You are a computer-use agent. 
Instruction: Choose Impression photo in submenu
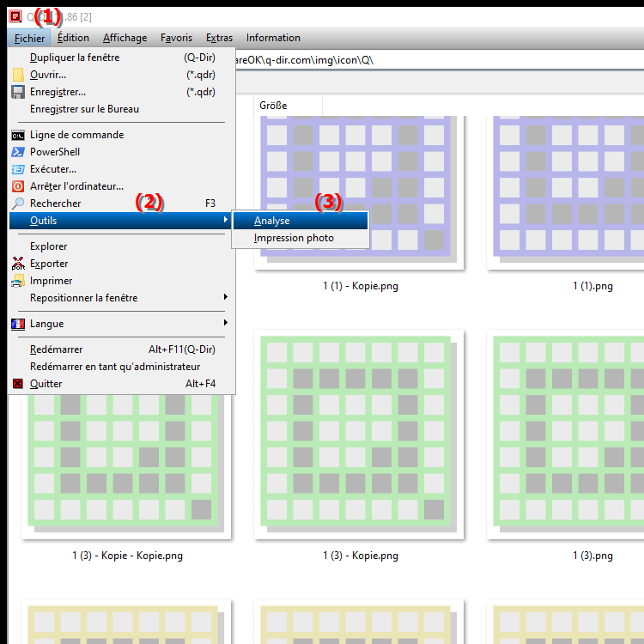pyautogui.click(x=301, y=238)
